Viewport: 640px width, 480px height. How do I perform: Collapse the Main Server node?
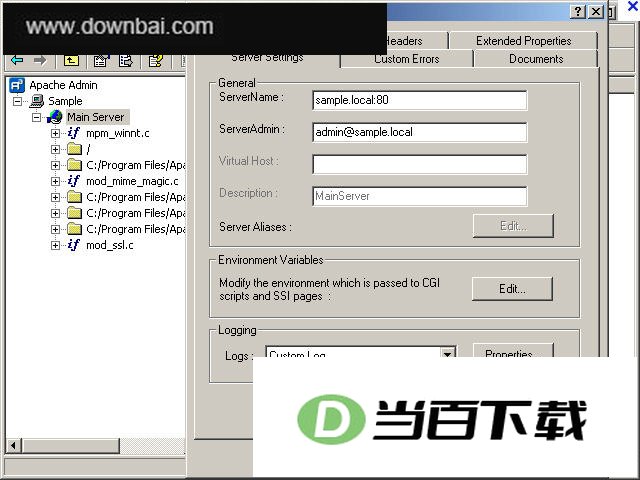pyautogui.click(x=36, y=117)
